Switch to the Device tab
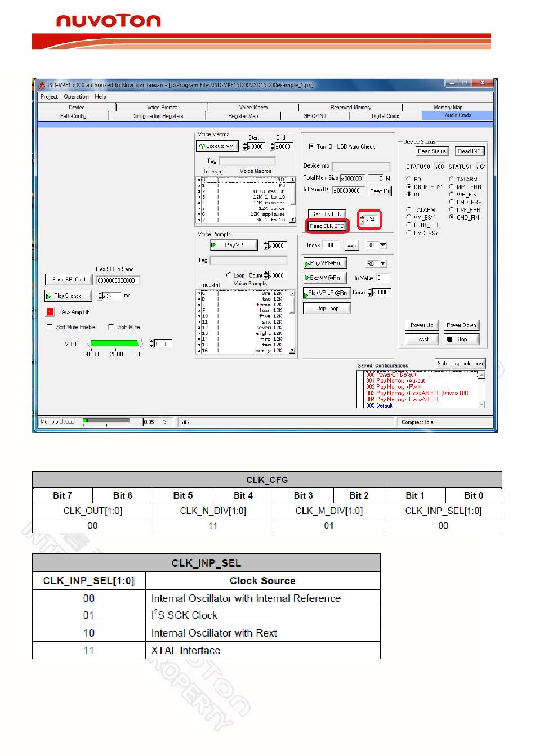535x756 pixels. (x=77, y=108)
